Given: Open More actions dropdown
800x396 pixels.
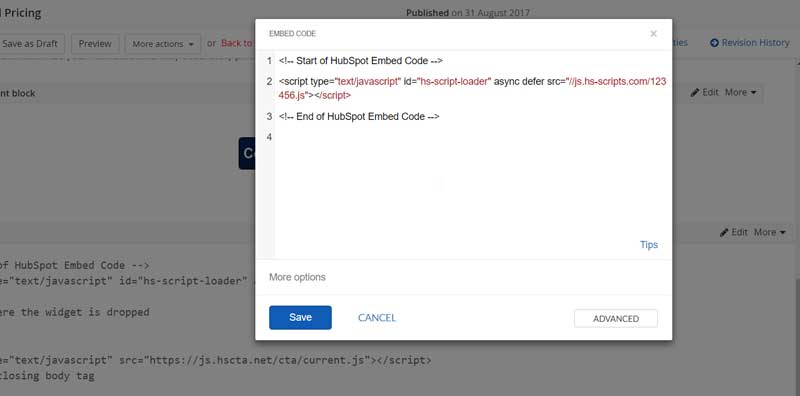Looking at the screenshot, I should 163,44.
